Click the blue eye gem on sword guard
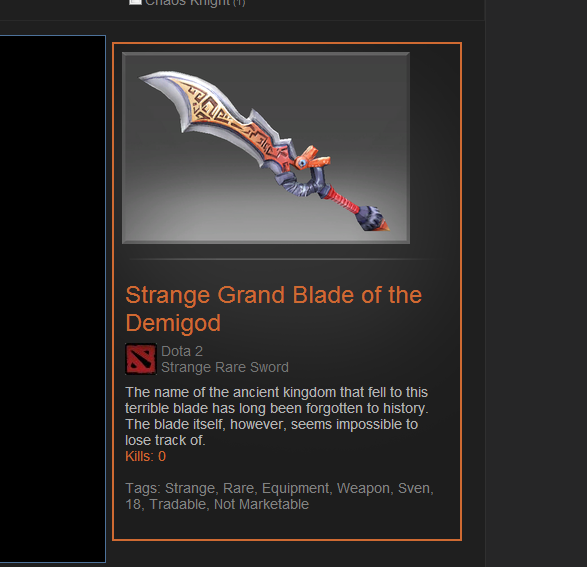587x567 pixels. pos(302,163)
